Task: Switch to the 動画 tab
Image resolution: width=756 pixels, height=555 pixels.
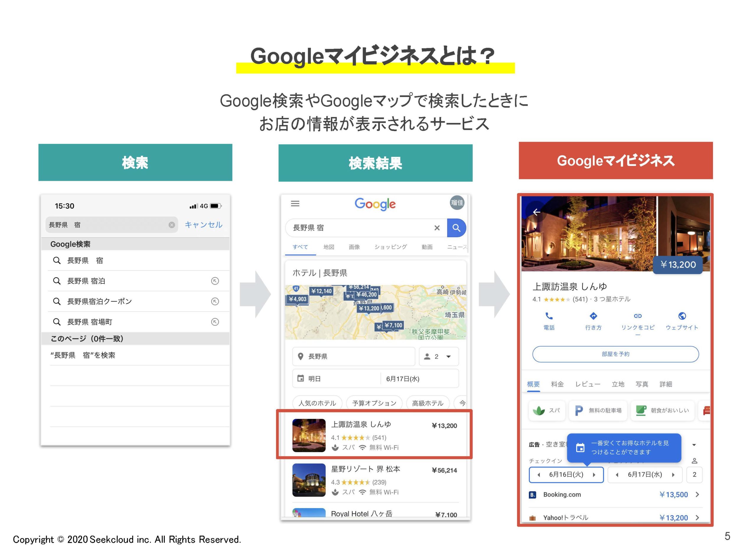Action: coord(427,247)
